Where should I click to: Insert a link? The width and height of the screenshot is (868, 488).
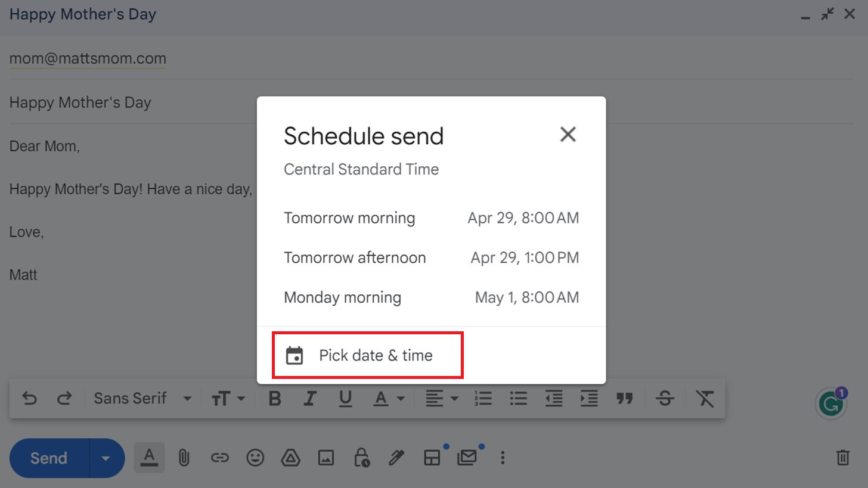(x=219, y=458)
